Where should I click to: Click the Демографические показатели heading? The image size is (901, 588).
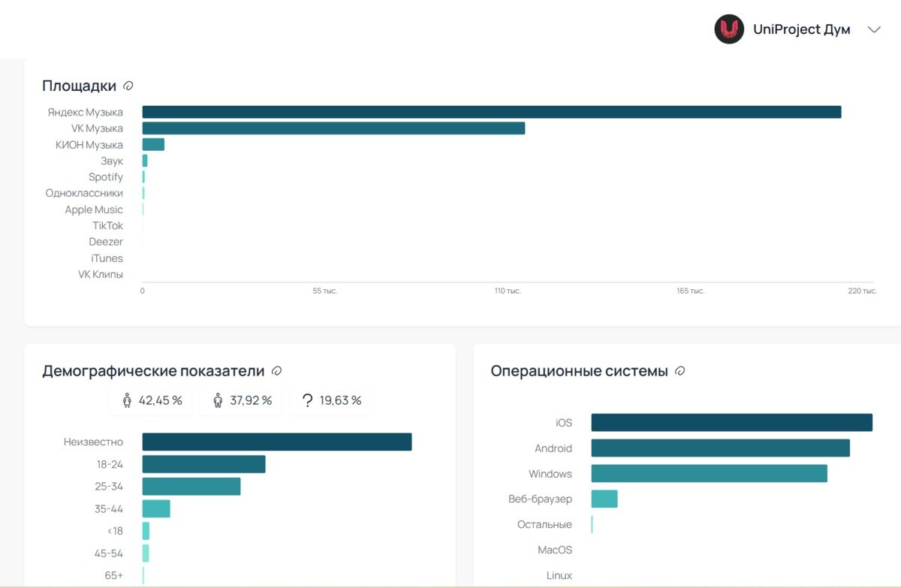pos(153,371)
